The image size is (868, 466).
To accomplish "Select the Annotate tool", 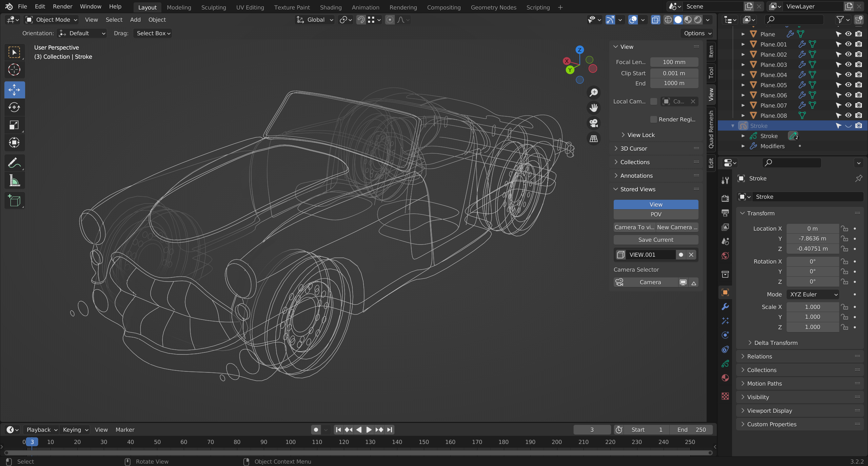I will click(x=14, y=163).
